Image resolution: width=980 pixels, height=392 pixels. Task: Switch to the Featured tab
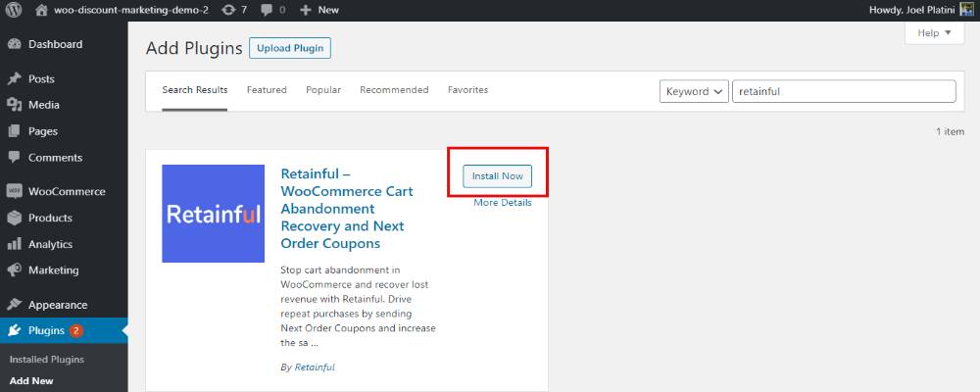coord(267,90)
